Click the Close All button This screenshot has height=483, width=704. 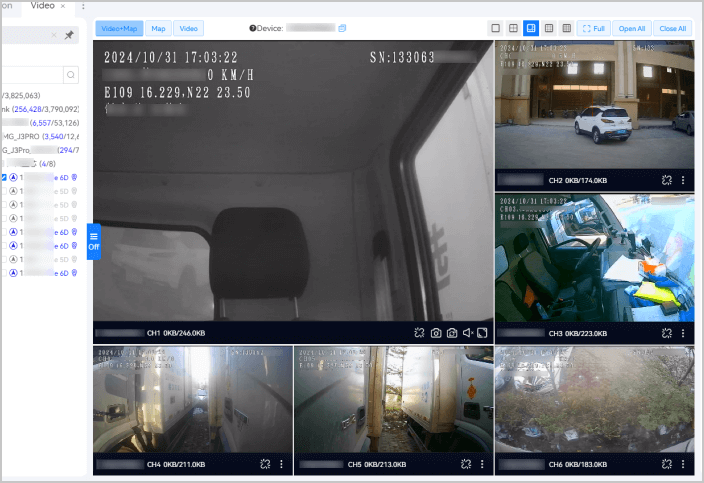[673, 29]
